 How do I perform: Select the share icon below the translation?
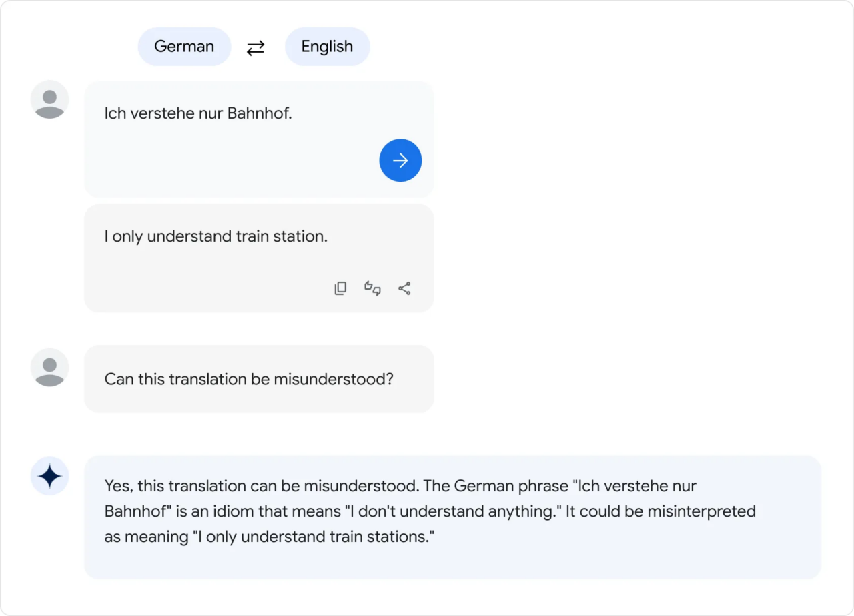coord(404,288)
